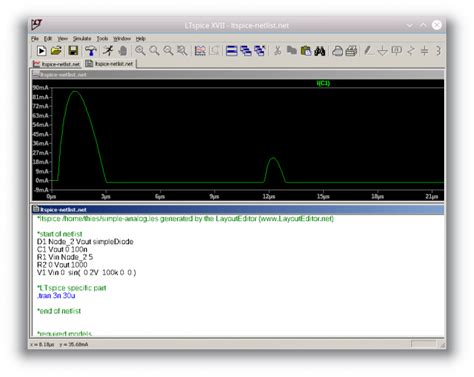Click the binoculars Find icon
474x377 pixels.
coord(319,51)
